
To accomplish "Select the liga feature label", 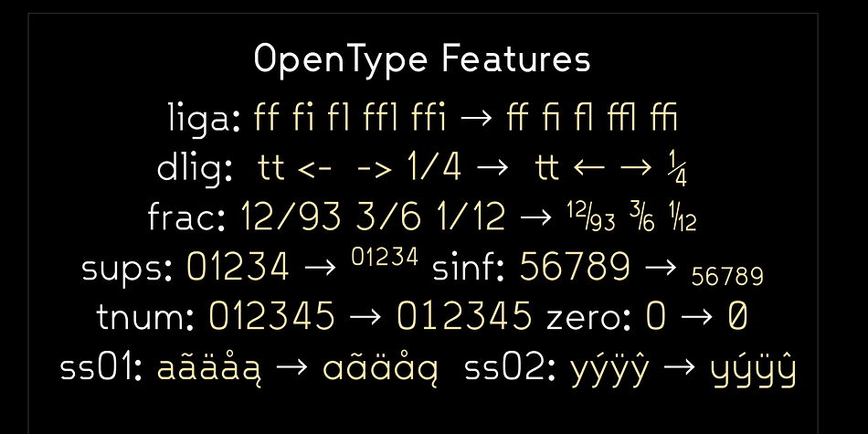I will [x=205, y=120].
